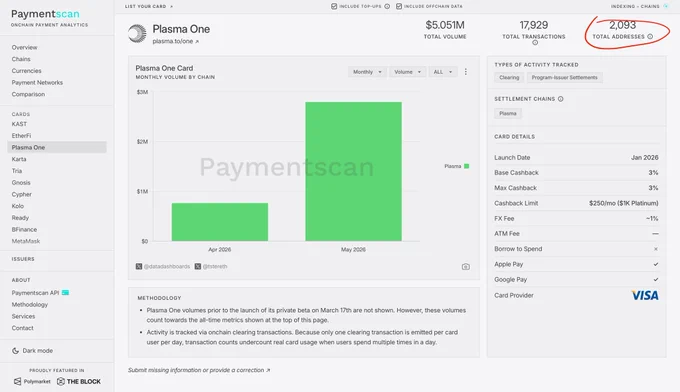The width and height of the screenshot is (680, 392).
Task: Click the X icon beside @datadashboards
Action: (x=139, y=266)
